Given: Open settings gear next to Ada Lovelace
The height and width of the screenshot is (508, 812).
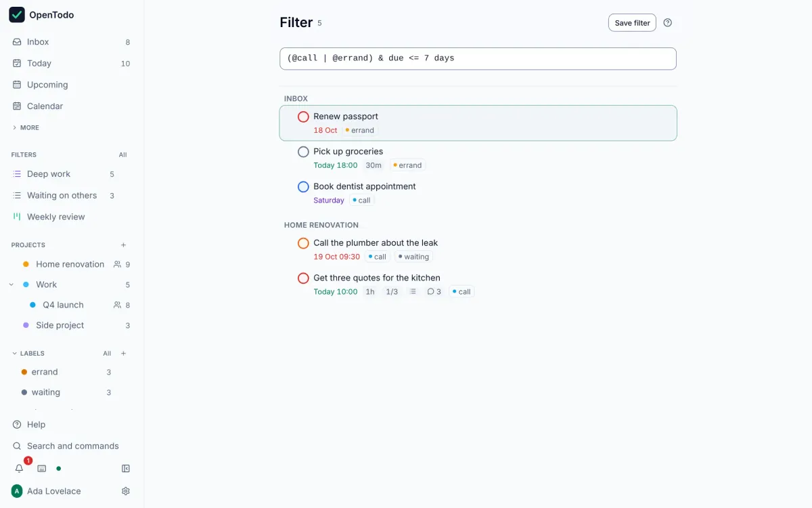Looking at the screenshot, I should tap(125, 491).
